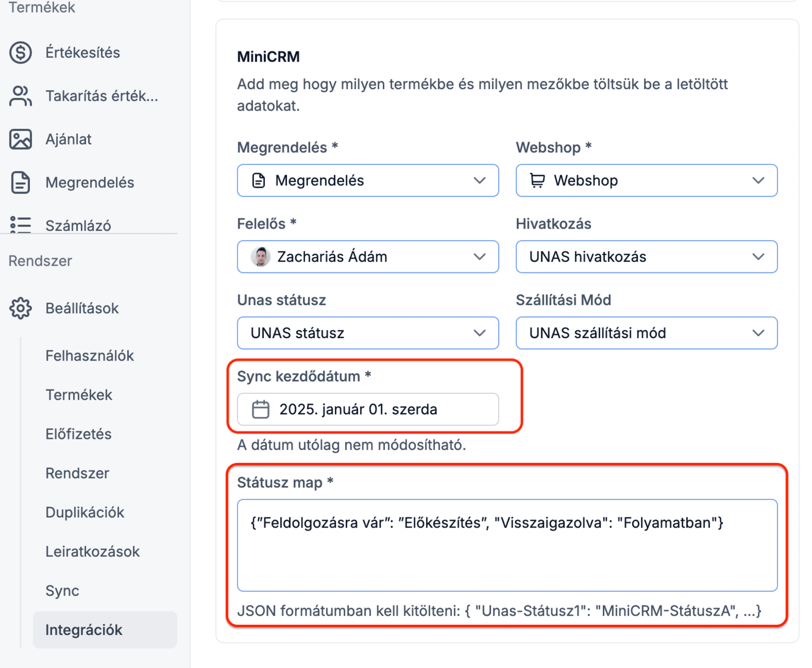Click the Rendszer section header in sidebar

coord(40,261)
